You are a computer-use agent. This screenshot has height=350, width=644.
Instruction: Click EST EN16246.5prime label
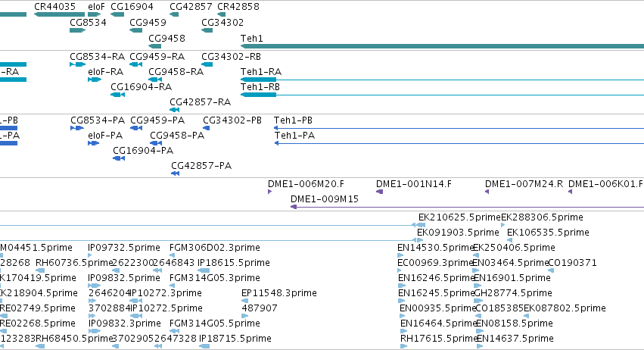tap(437, 278)
